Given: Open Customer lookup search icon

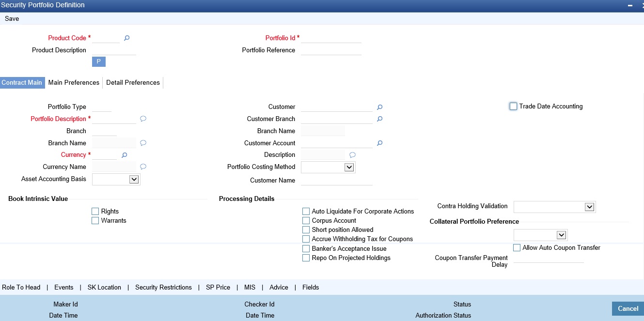Looking at the screenshot, I should pyautogui.click(x=380, y=107).
